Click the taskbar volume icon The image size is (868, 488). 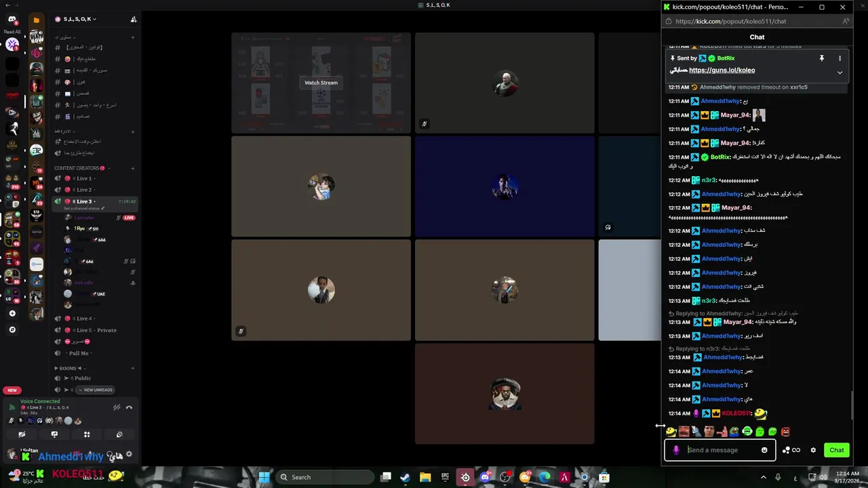coord(824,477)
